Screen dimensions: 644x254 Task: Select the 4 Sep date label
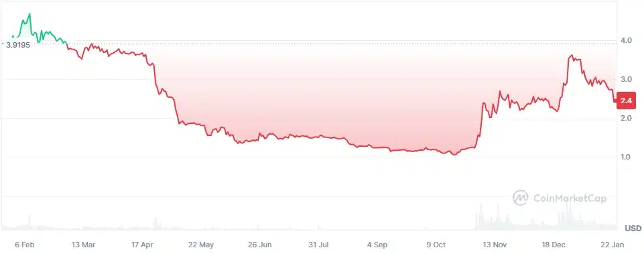point(377,245)
